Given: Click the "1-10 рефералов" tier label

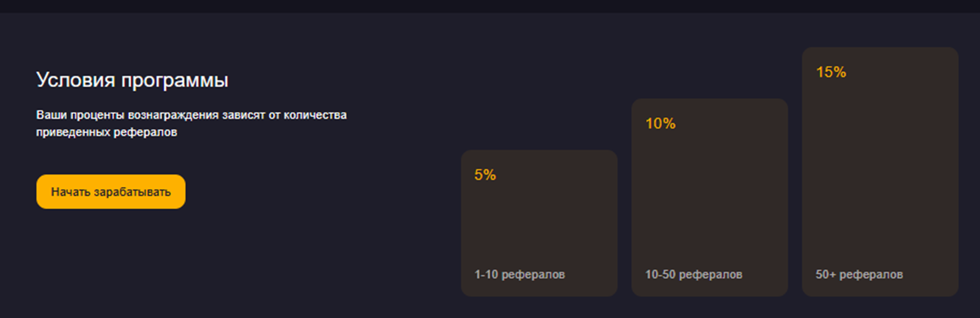Looking at the screenshot, I should [x=520, y=274].
